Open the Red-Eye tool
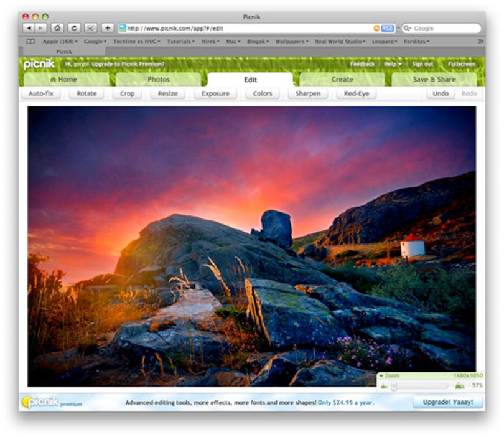The image size is (504, 437). click(356, 93)
